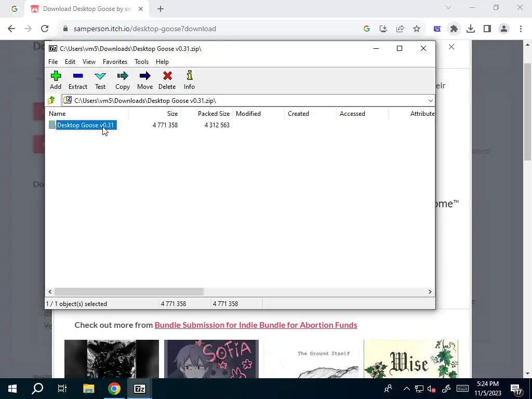Click the 4 771 358 size cell
The width and height of the screenshot is (532, 399).
165,125
